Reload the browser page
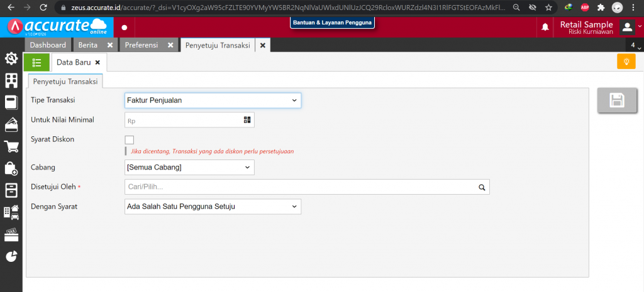The width and height of the screenshot is (644, 292). (43, 8)
